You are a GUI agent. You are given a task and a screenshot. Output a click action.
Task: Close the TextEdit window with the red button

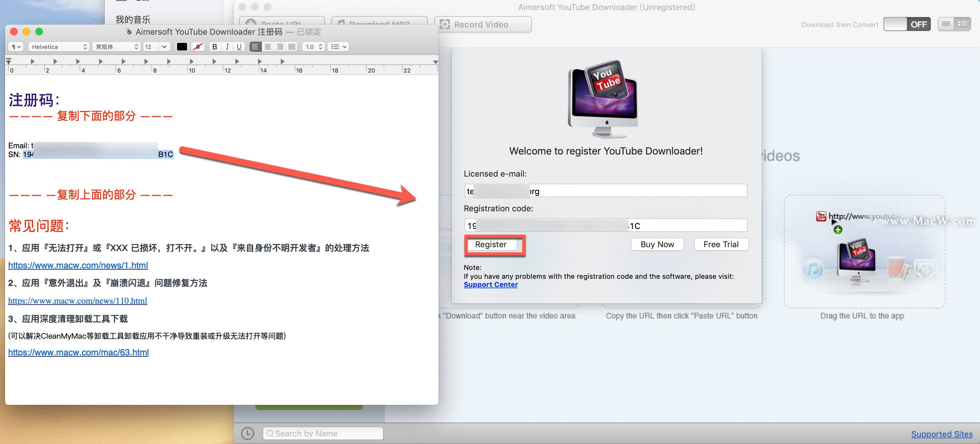pyautogui.click(x=14, y=32)
